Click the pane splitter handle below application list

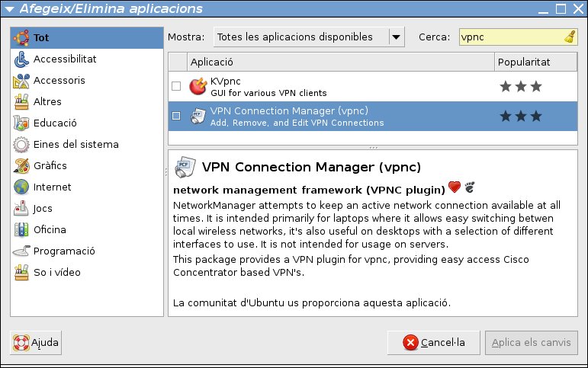click(x=373, y=148)
